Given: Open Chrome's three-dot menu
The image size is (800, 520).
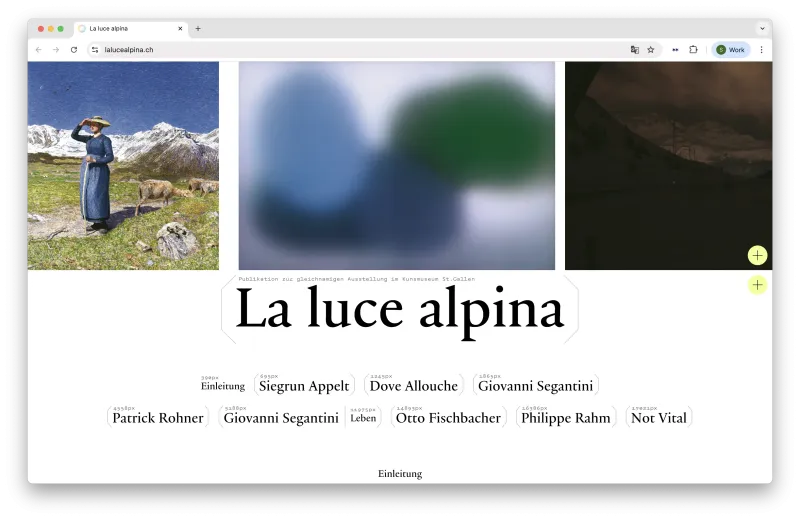Looking at the screenshot, I should (761, 49).
